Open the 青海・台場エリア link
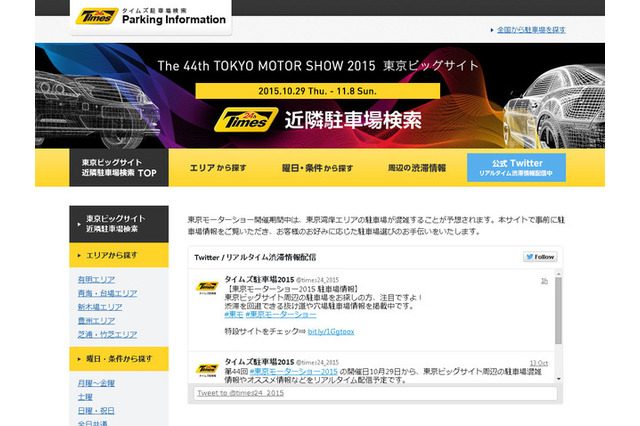 click(107, 293)
